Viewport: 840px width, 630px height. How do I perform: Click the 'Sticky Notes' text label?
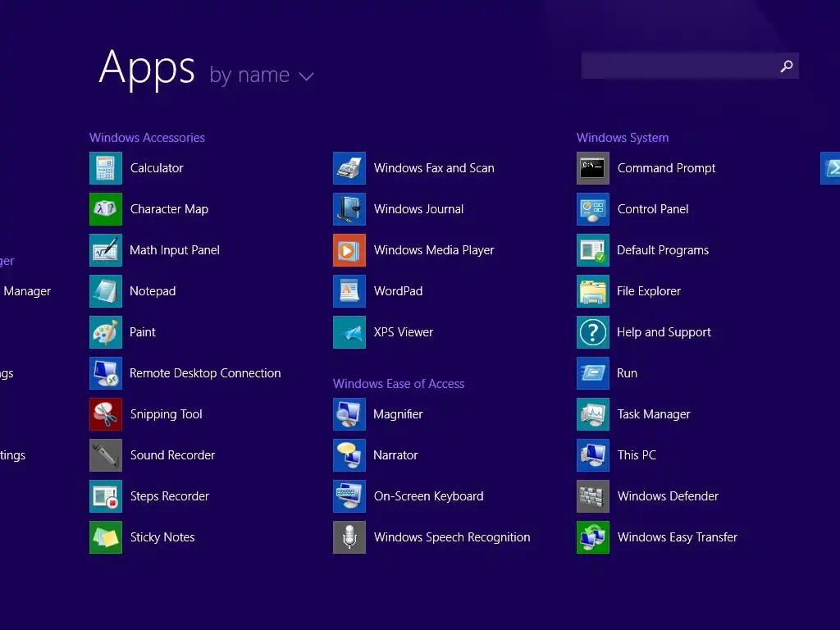[x=162, y=537]
